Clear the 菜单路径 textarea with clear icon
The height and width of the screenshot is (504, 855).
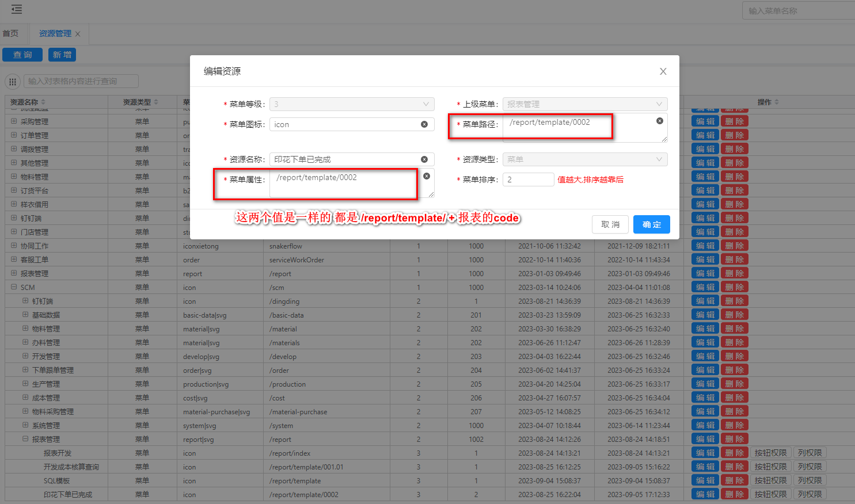tap(660, 121)
